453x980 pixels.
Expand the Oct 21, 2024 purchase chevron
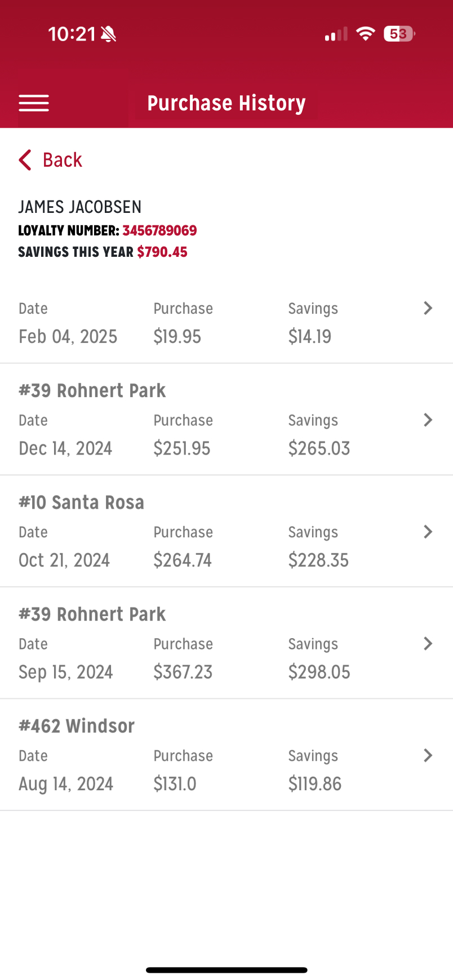(428, 532)
